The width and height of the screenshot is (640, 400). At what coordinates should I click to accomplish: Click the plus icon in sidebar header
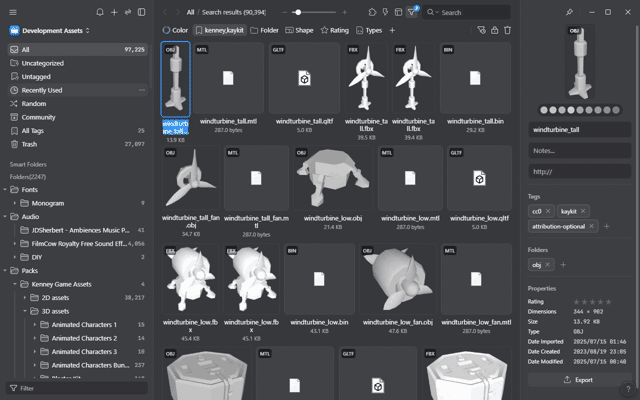pos(114,12)
